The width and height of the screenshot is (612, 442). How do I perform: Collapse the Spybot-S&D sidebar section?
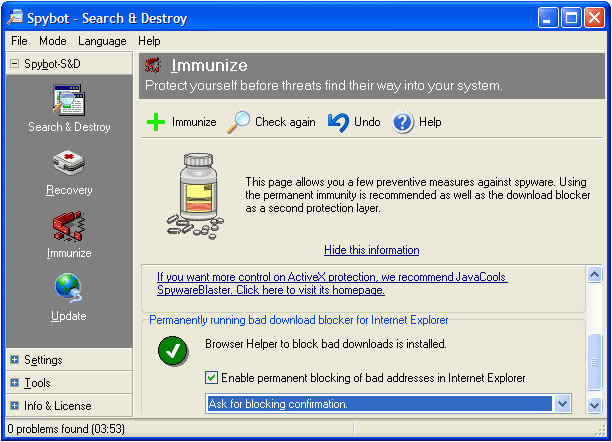click(x=14, y=63)
